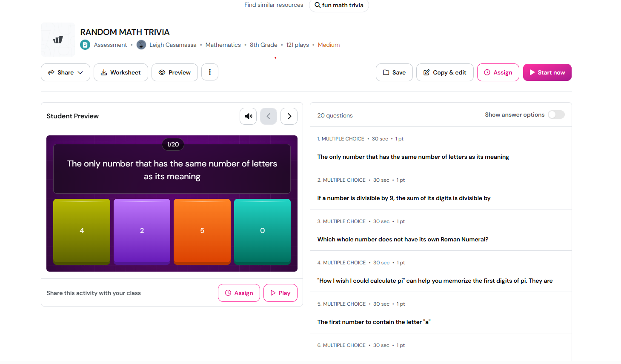The height and width of the screenshot is (364, 621).
Task: Play the activity below student preview
Action: 280,293
